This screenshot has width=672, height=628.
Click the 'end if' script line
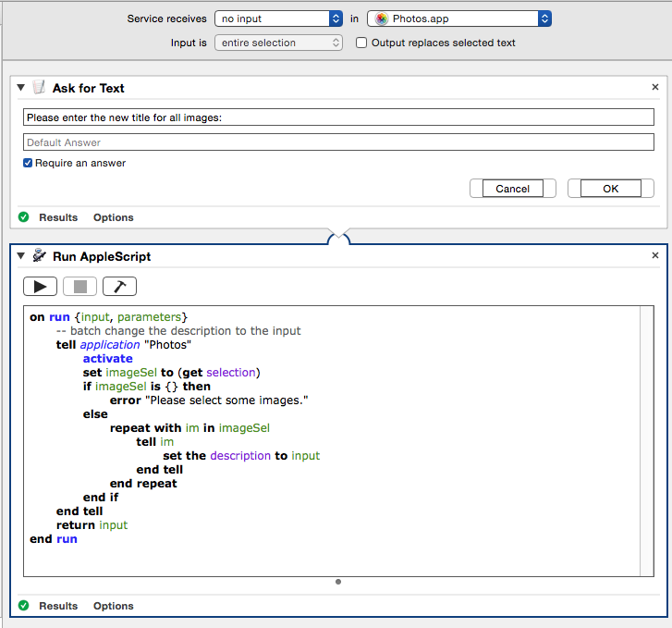click(100, 498)
